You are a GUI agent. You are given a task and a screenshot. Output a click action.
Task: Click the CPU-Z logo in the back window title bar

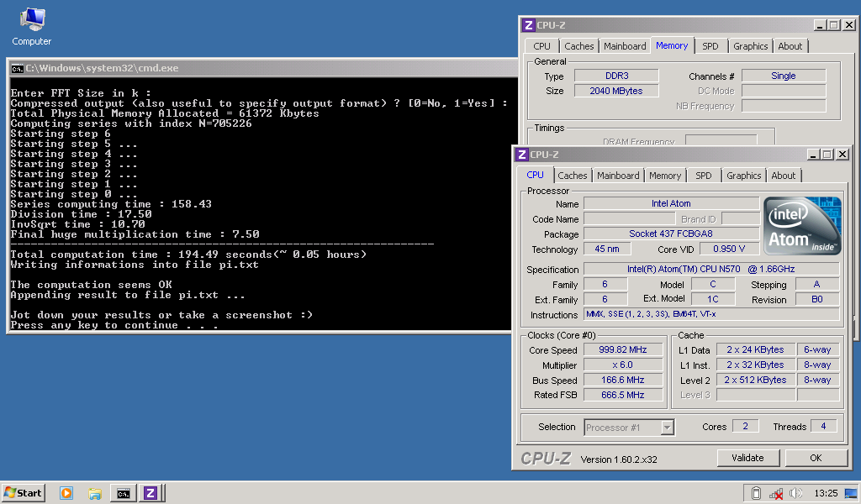(528, 25)
